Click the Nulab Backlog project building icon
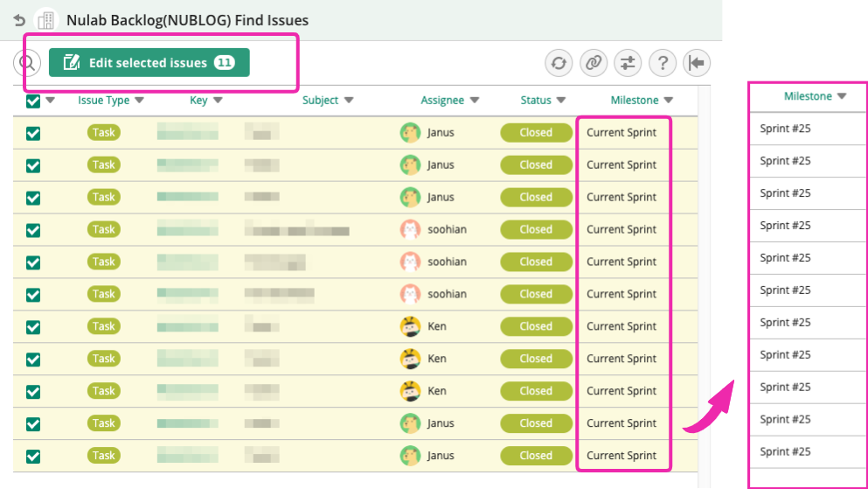 point(46,20)
